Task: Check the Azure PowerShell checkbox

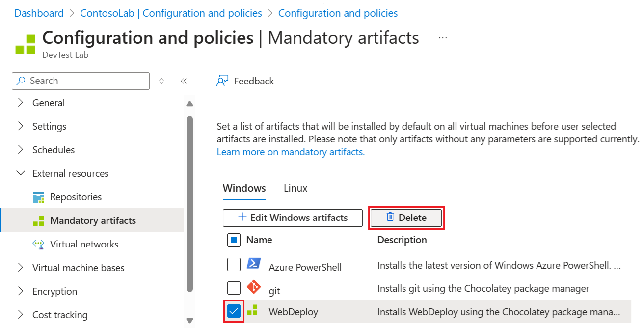Action: click(x=234, y=265)
